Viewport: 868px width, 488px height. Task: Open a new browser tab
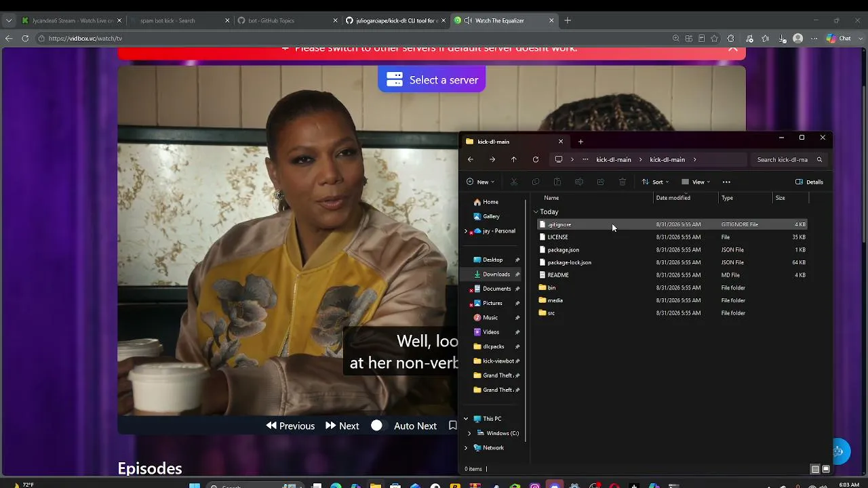(x=568, y=20)
